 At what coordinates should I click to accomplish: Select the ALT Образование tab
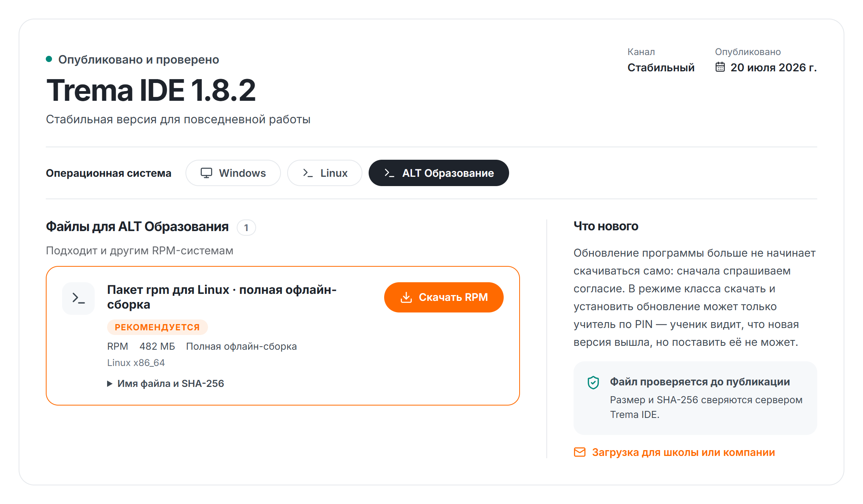tap(438, 173)
